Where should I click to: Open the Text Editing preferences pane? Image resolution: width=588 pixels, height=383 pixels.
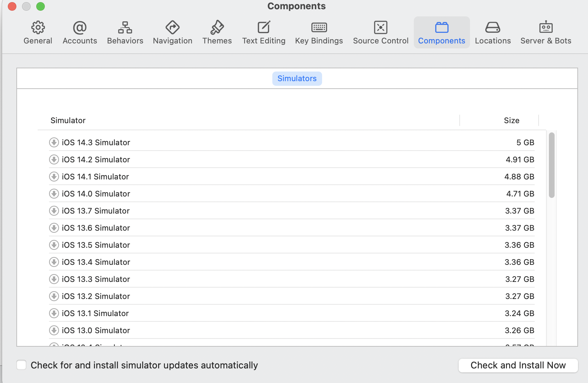264,32
